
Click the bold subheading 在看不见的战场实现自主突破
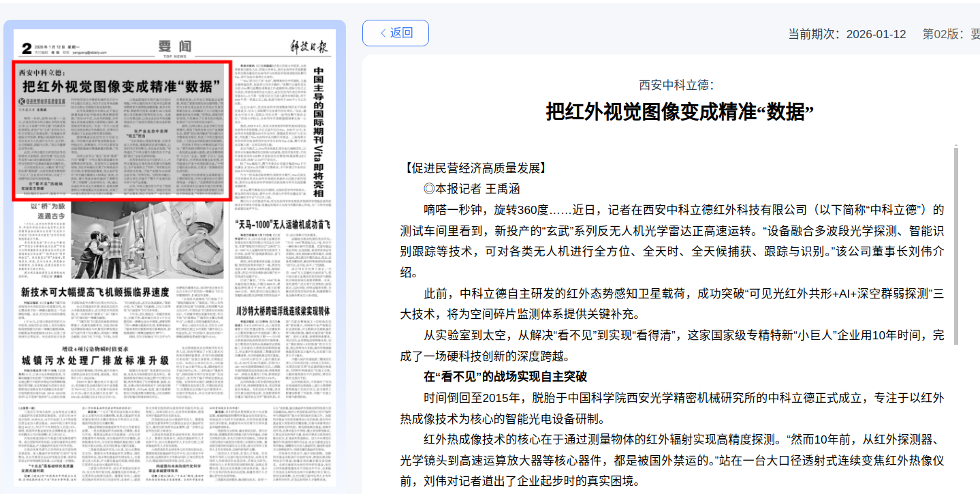[x=505, y=376]
